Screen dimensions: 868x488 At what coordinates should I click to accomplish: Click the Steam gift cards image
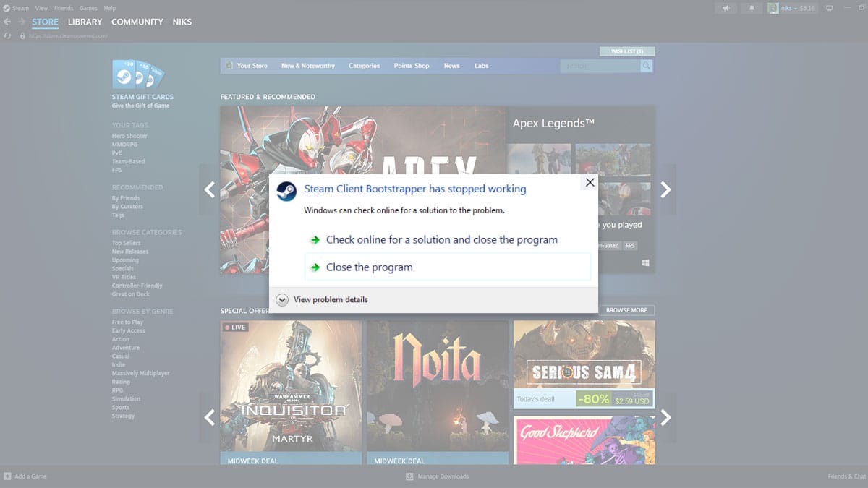[138, 74]
